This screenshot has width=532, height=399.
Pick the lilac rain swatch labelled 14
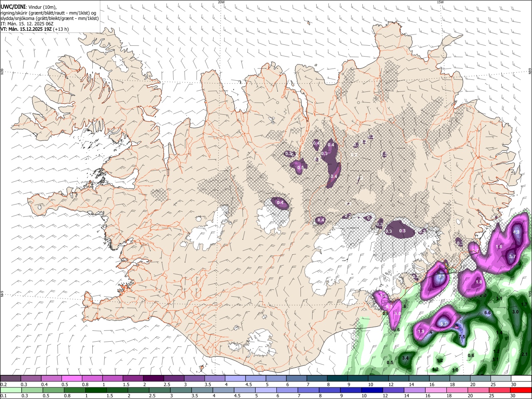coord(414,390)
